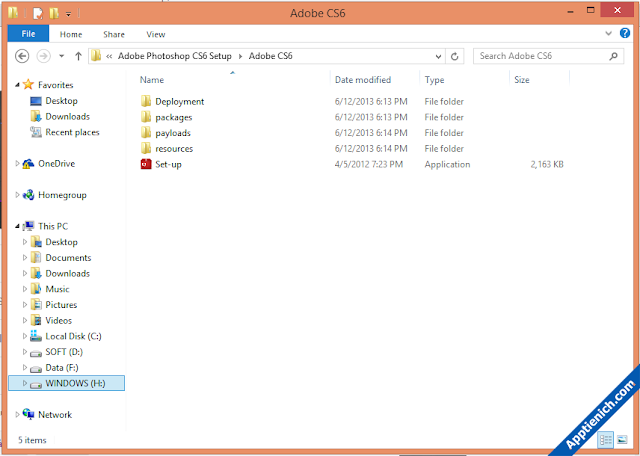
Task: Click the Search Adobe CS6 field
Action: (x=548, y=56)
